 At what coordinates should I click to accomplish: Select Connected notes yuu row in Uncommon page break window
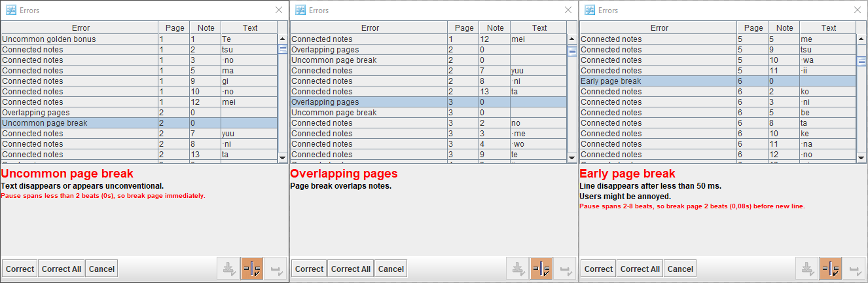coord(139,134)
